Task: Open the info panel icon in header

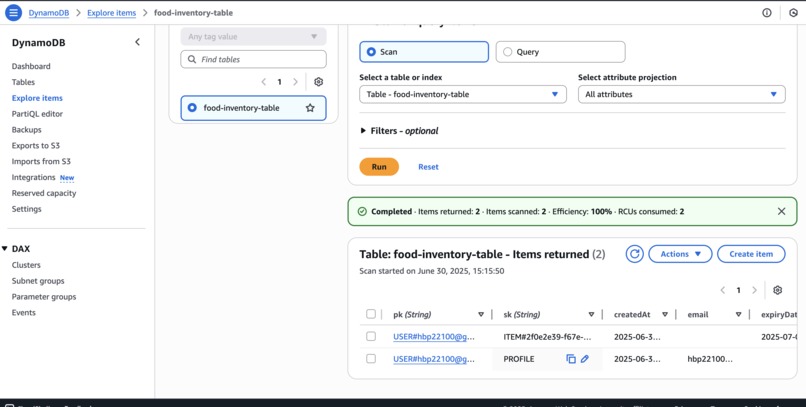Action: coord(766,13)
